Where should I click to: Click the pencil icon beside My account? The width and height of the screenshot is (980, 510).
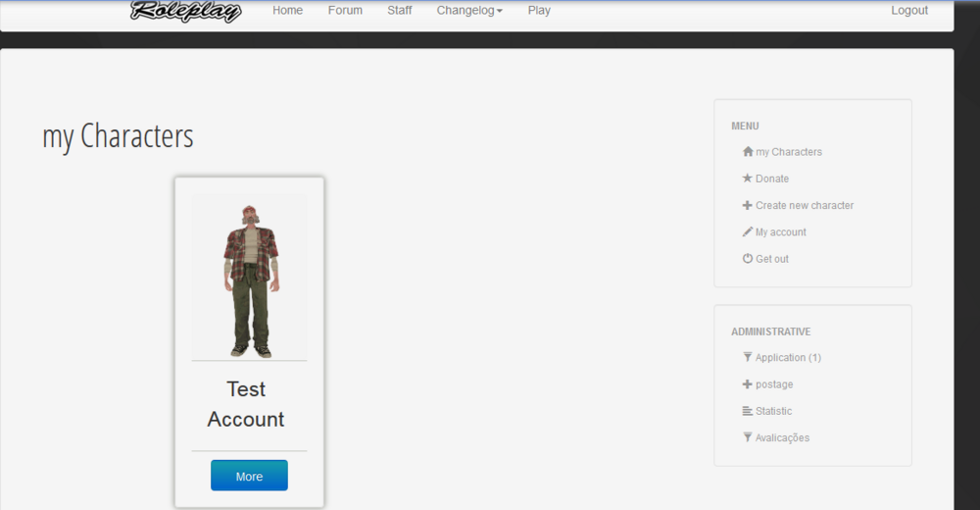pos(747,231)
